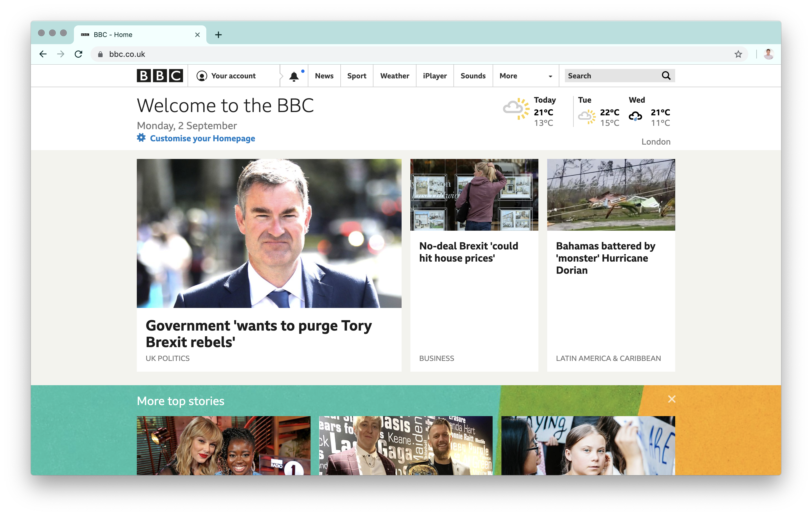Open the climate protest story thumbnail
The image size is (812, 516).
pyautogui.click(x=588, y=446)
